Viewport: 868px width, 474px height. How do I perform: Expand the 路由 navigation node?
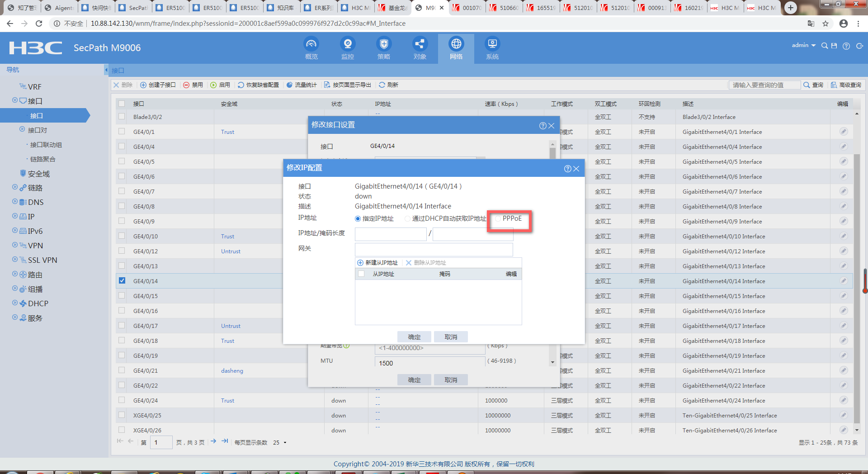(x=15, y=274)
